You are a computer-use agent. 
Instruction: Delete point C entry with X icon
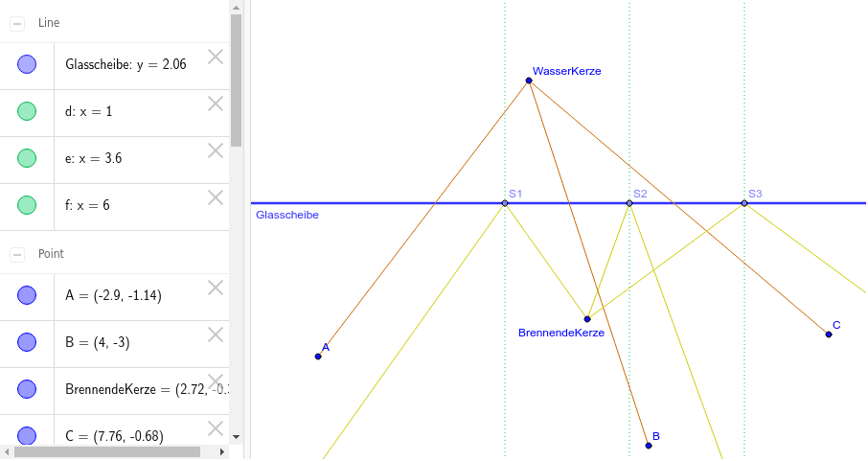point(216,428)
